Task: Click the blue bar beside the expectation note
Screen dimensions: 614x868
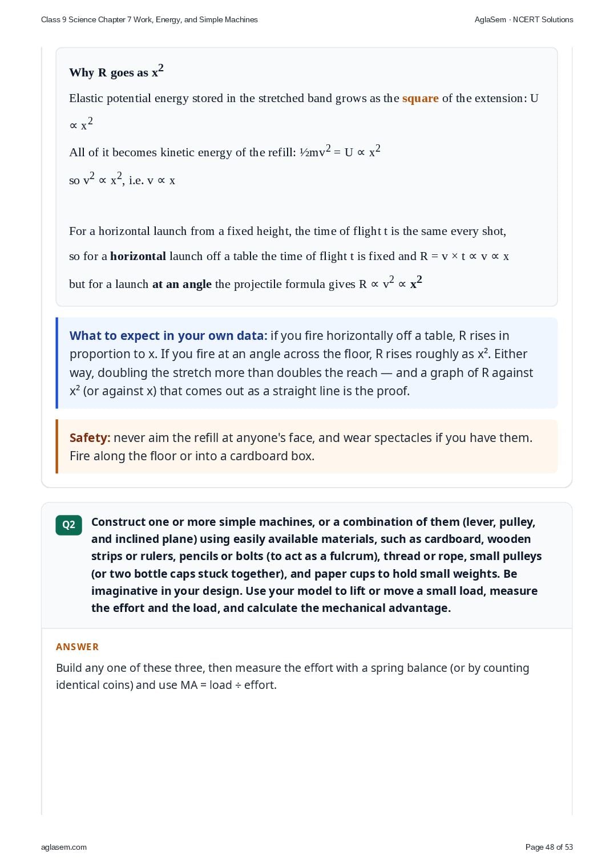Action: (57, 363)
